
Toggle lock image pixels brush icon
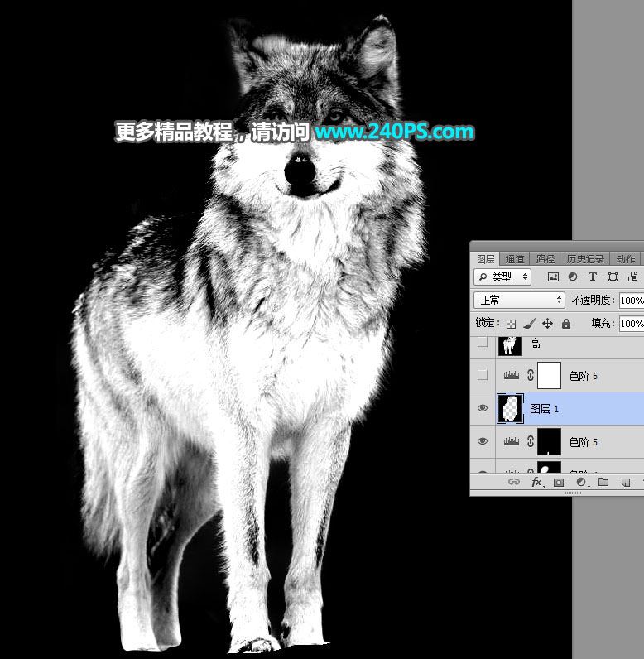[x=529, y=323]
